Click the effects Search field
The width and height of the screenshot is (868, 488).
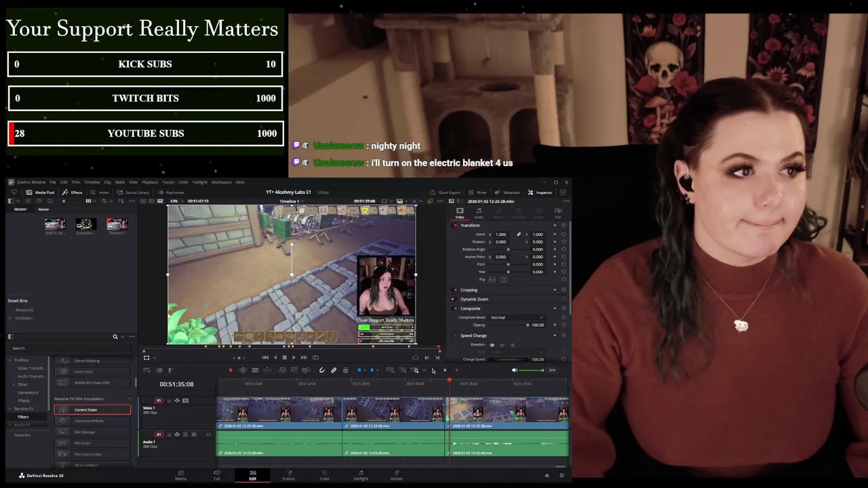coord(72,348)
